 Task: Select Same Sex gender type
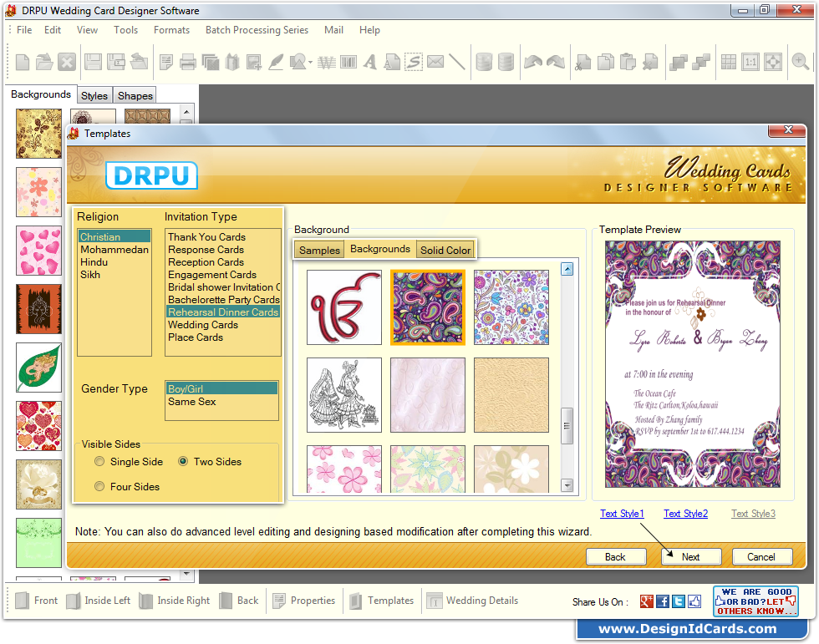[221, 401]
